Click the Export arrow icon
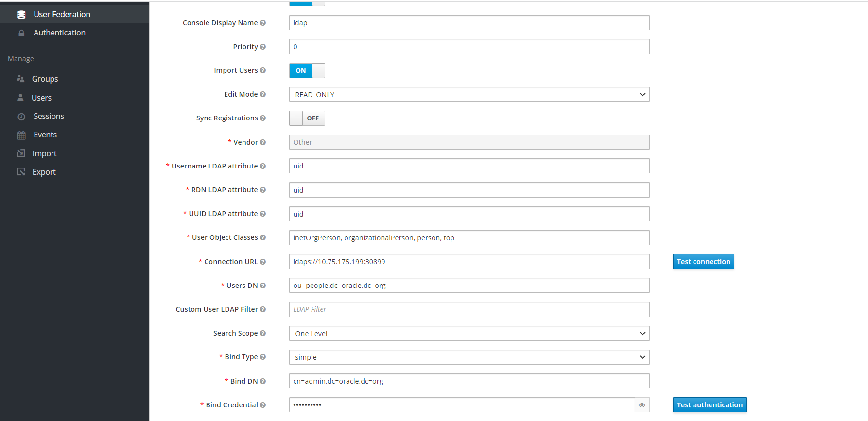 coord(21,172)
